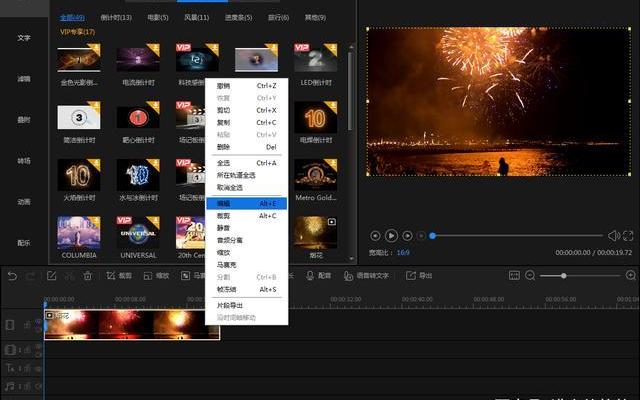This screenshot has height=400, width=640.
Task: Zoom out timeline with minus magnifier
Action: [530, 276]
